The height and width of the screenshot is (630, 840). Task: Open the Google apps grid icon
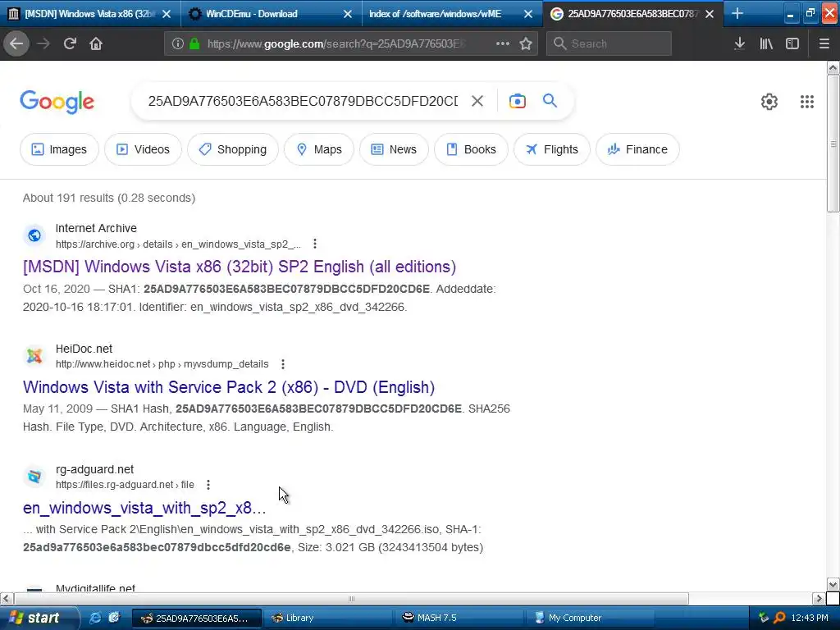tap(807, 101)
